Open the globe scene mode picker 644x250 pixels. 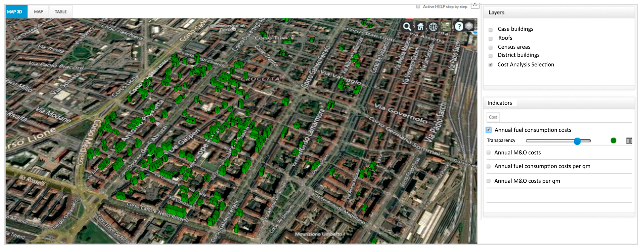point(433,26)
